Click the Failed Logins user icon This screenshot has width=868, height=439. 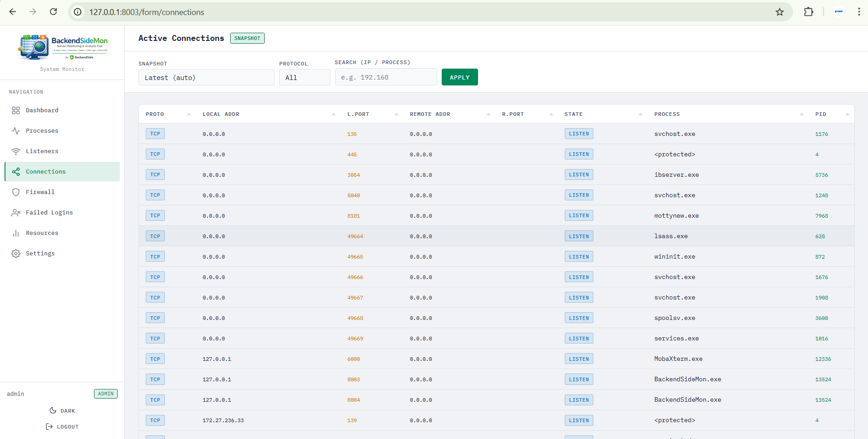16,213
